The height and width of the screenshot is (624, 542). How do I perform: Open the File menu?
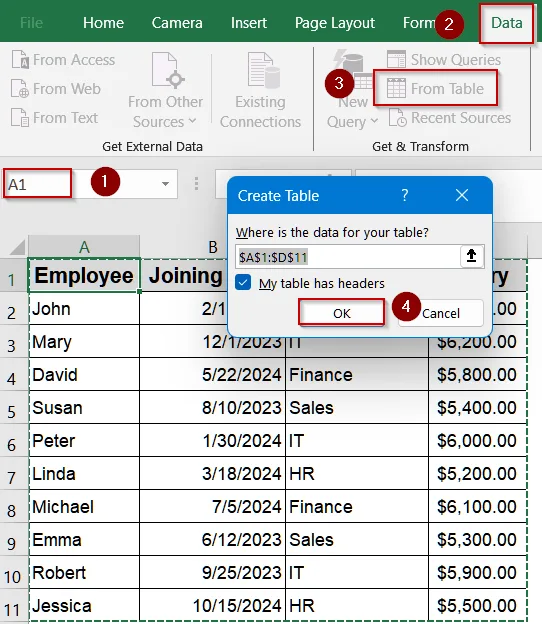31,23
